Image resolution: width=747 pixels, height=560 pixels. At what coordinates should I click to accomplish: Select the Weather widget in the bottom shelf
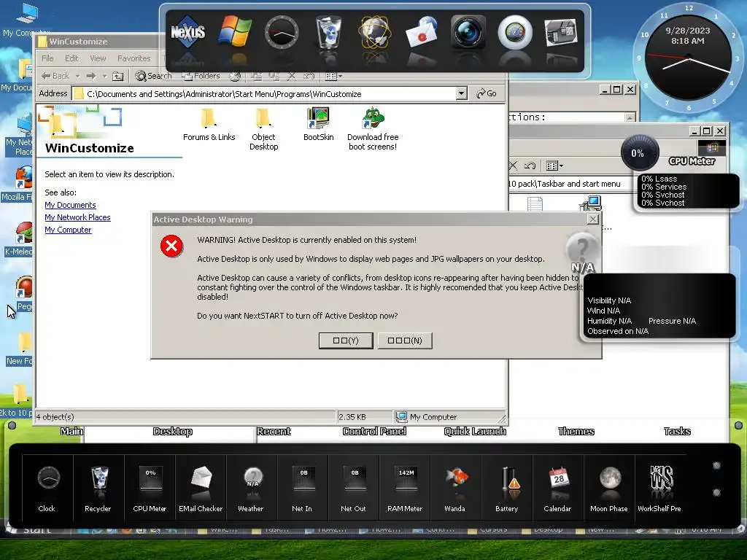click(x=252, y=488)
